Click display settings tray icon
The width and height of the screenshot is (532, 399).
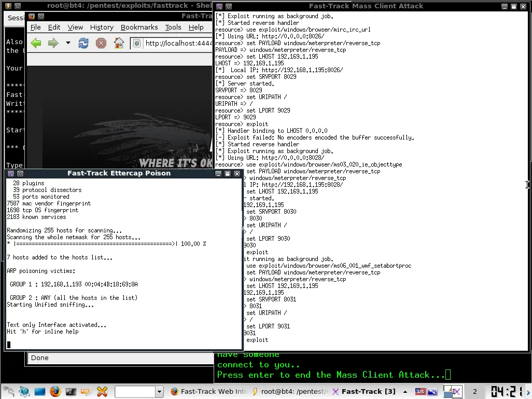coord(432,392)
